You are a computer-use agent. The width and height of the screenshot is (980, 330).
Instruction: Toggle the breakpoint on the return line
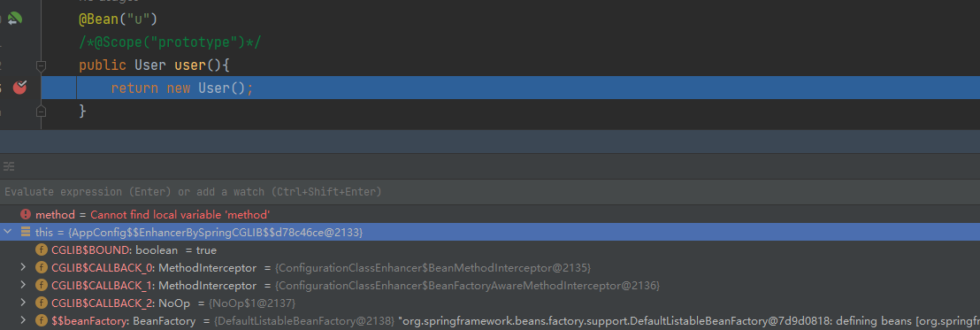(20, 88)
